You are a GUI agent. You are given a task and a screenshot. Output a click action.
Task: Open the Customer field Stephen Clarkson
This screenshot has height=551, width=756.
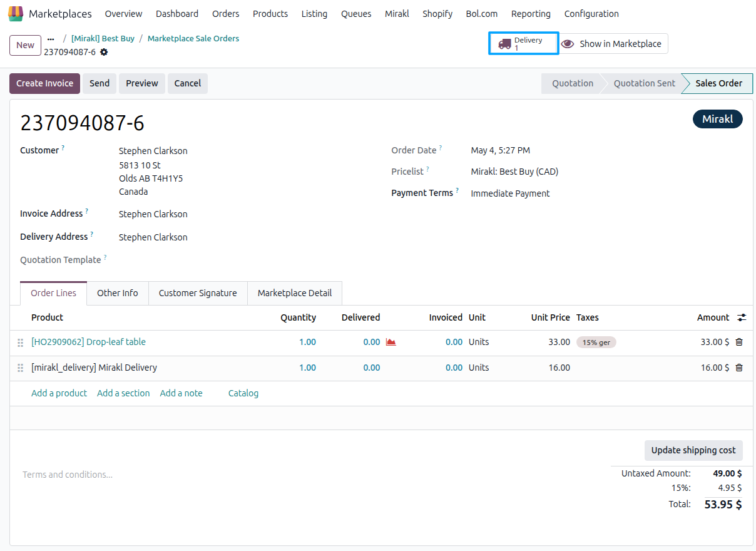tap(153, 151)
